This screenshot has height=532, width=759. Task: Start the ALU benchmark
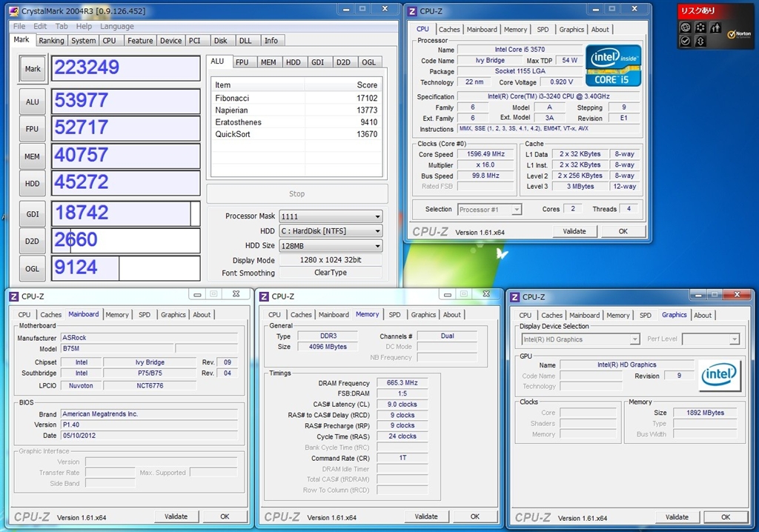tap(33, 102)
